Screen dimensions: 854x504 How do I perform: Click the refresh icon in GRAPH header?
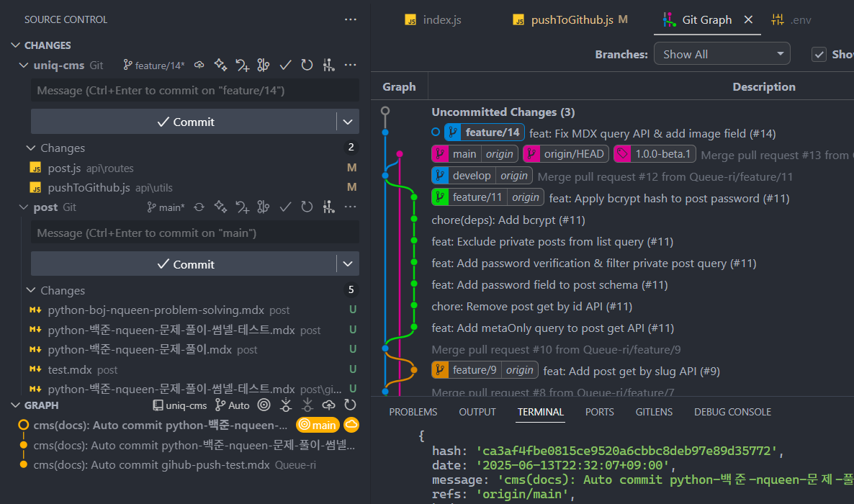(350, 405)
